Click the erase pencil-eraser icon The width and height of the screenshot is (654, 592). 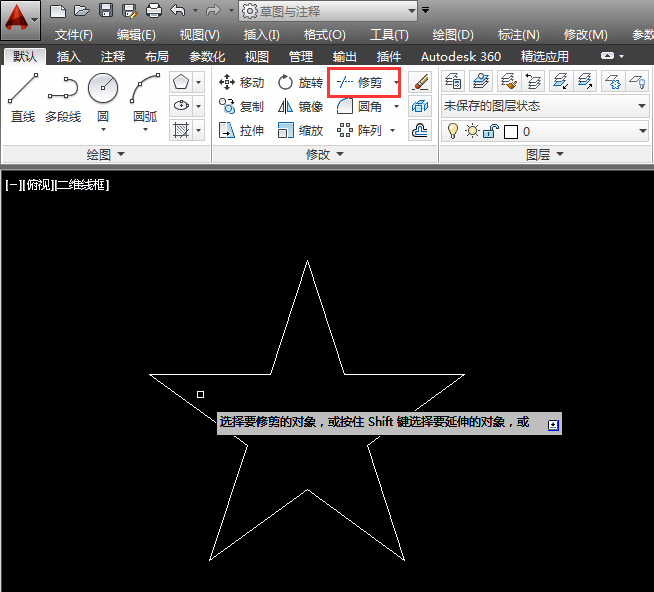(x=420, y=82)
